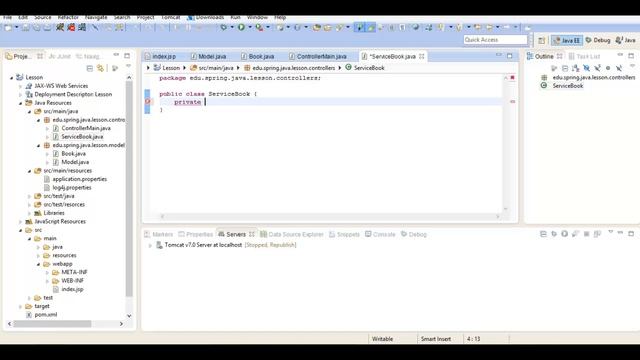Click the Quick Access search field
Screen dimensions: 640x360
pos(495,40)
